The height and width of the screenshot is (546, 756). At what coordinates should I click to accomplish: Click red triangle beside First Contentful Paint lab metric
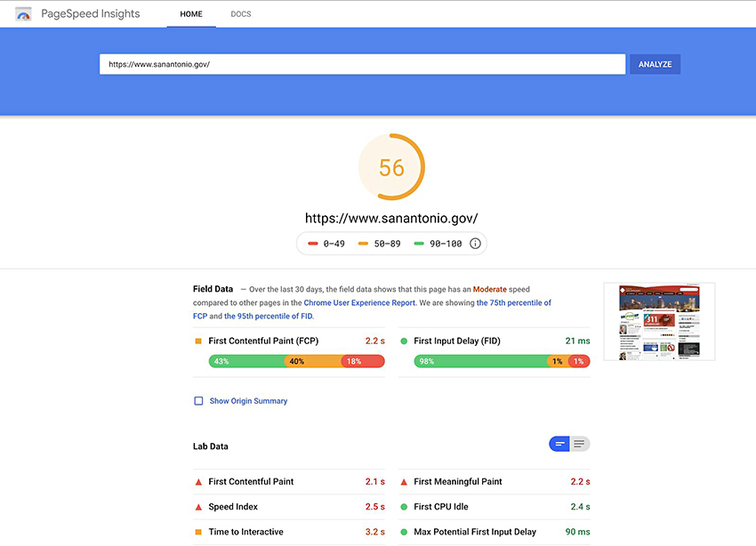point(198,482)
